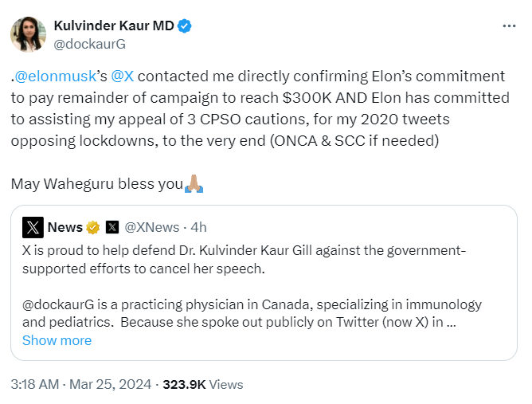Open the three-dot more options menu
This screenshot has width=532, height=404.
point(509,26)
